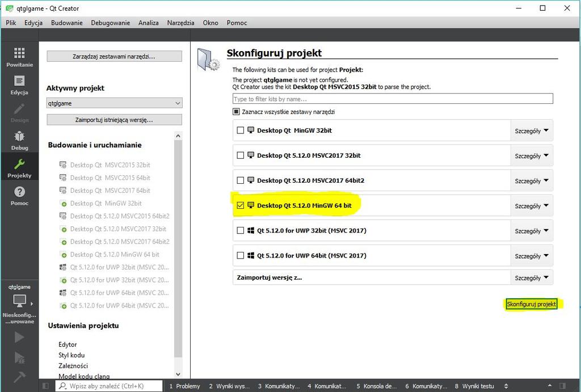Open the Budowanie menu
Screen dimensions: 581x392
pyautogui.click(x=67, y=23)
